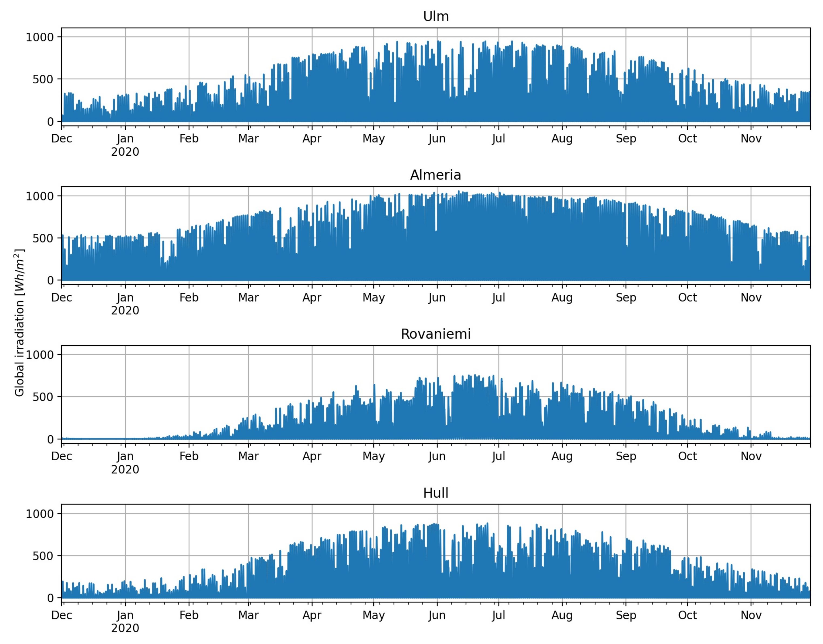Click the Jan label under Hull plot
This screenshot has width=823, height=644.
click(125, 615)
